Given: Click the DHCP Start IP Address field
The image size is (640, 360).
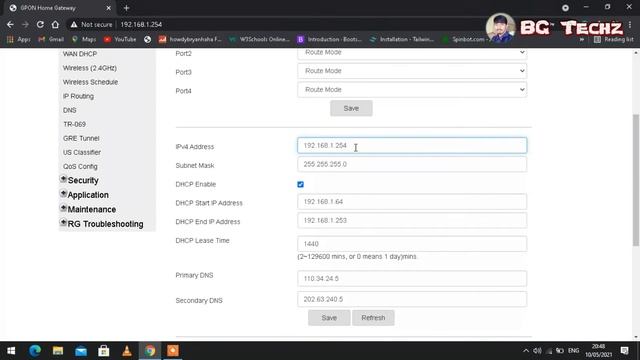Looking at the screenshot, I should click(412, 202).
